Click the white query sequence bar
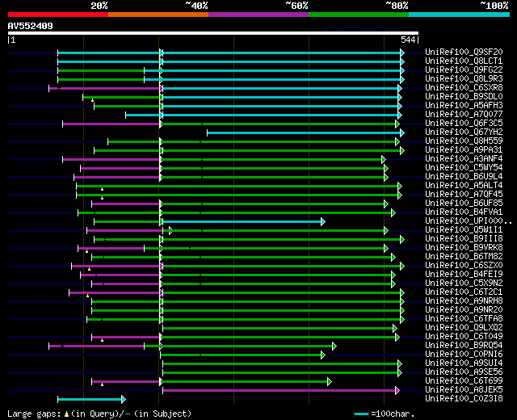The height and width of the screenshot is (420, 517). (213, 33)
